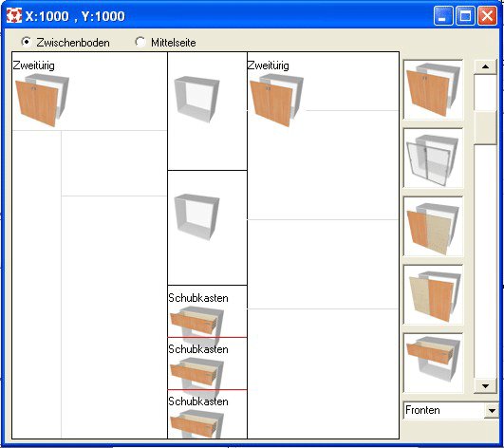The height and width of the screenshot is (448, 504).
Task: Choose the drawer front thumbnail in palette
Action: (433, 364)
